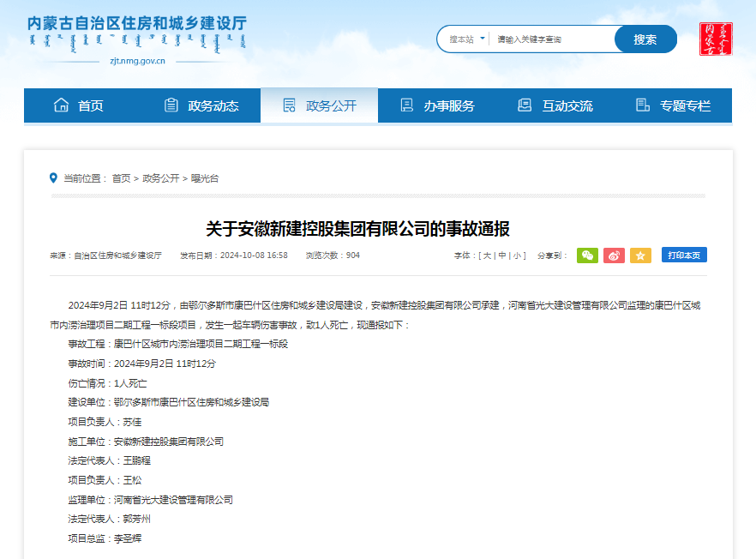Image resolution: width=756 pixels, height=559 pixels.
Task: Open the 办事服务 navigation tab
Action: coord(437,105)
